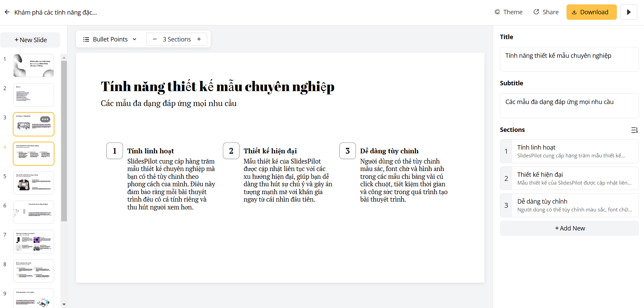
Task: Download the presentation
Action: coord(591,12)
